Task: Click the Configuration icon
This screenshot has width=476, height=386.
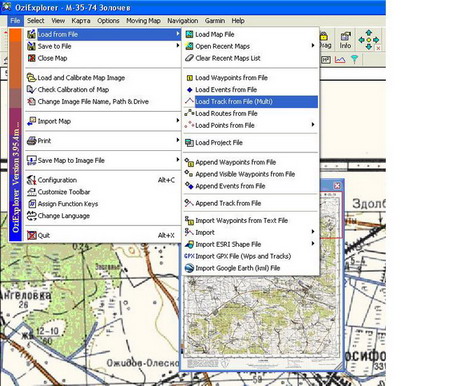Action: coord(31,180)
